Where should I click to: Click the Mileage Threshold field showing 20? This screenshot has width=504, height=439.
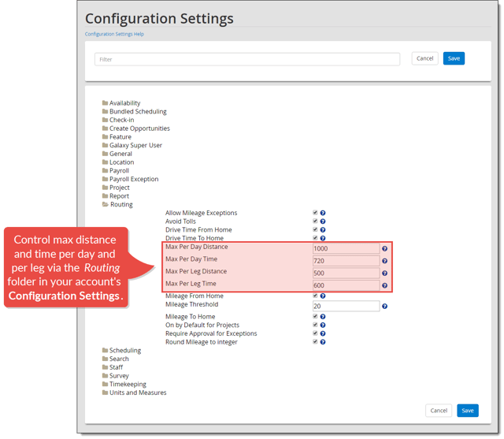346,306
